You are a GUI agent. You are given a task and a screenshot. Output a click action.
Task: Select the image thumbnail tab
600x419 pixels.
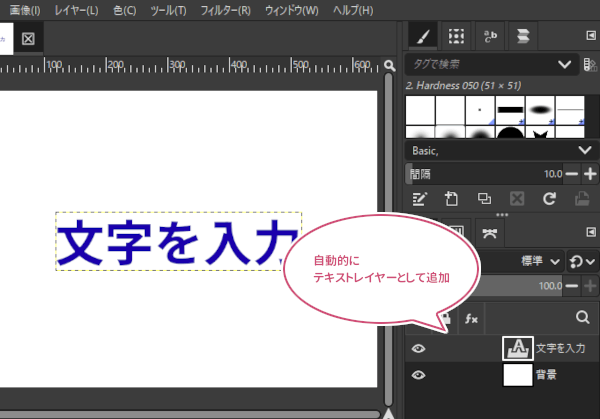[6, 39]
